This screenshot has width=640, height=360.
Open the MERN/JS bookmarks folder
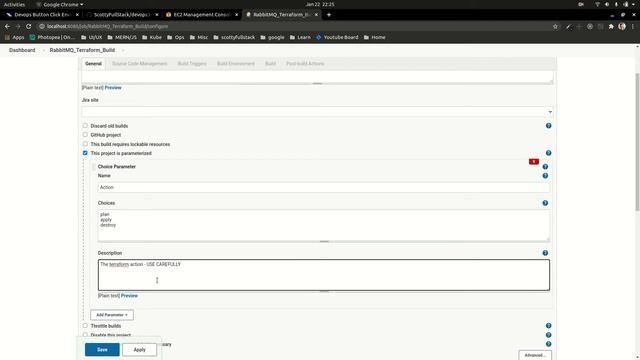pos(122,37)
